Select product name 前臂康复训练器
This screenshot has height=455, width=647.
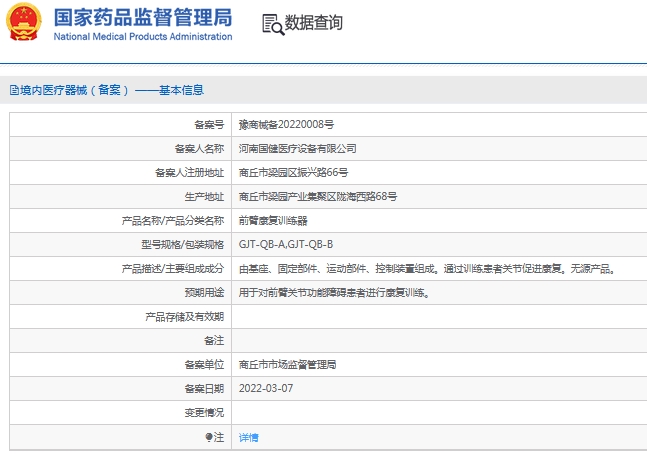click(273, 221)
